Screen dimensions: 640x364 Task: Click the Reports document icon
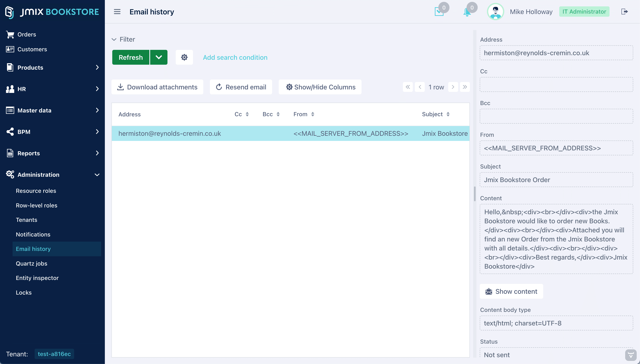pos(10,153)
